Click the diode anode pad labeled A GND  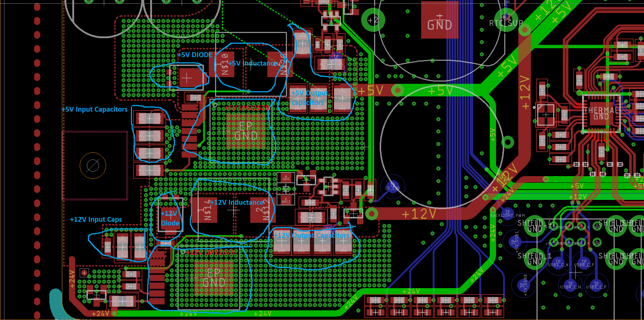(x=286, y=178)
